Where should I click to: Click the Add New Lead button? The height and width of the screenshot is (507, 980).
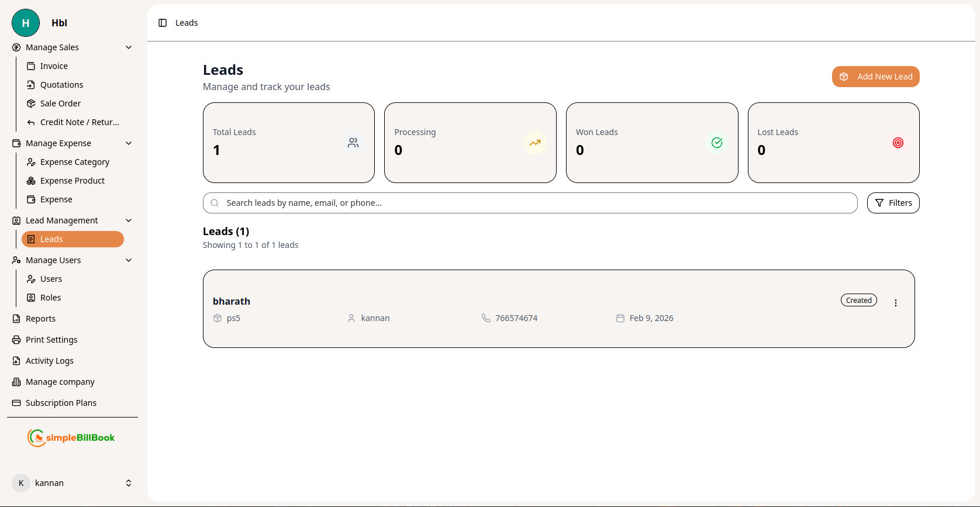coord(875,77)
